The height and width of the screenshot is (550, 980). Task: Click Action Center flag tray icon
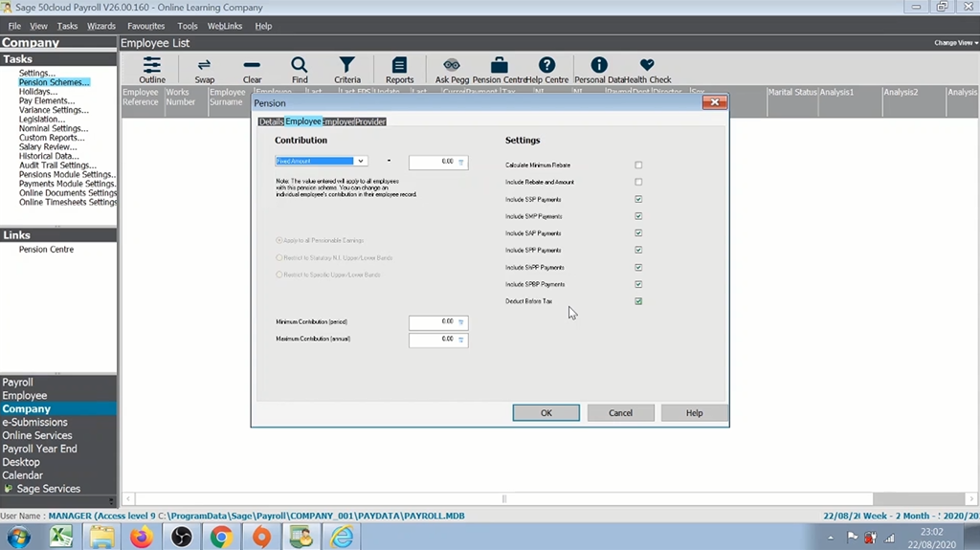pos(852,538)
